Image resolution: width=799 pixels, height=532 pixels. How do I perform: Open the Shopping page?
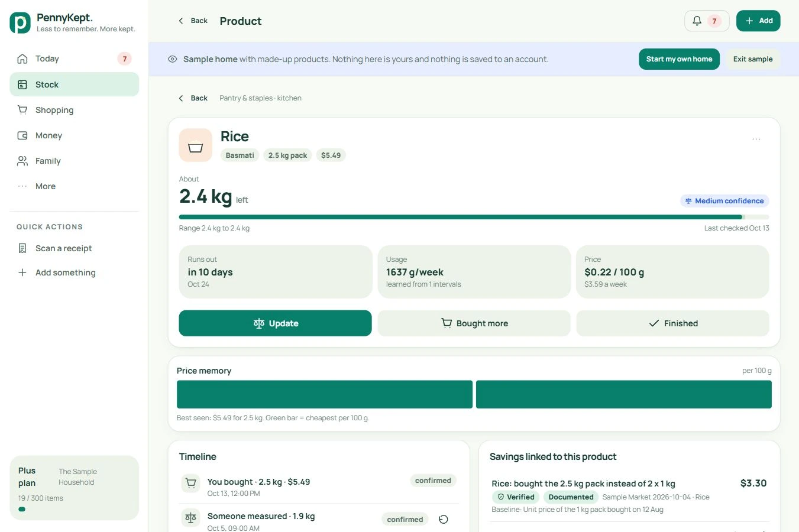click(75, 110)
